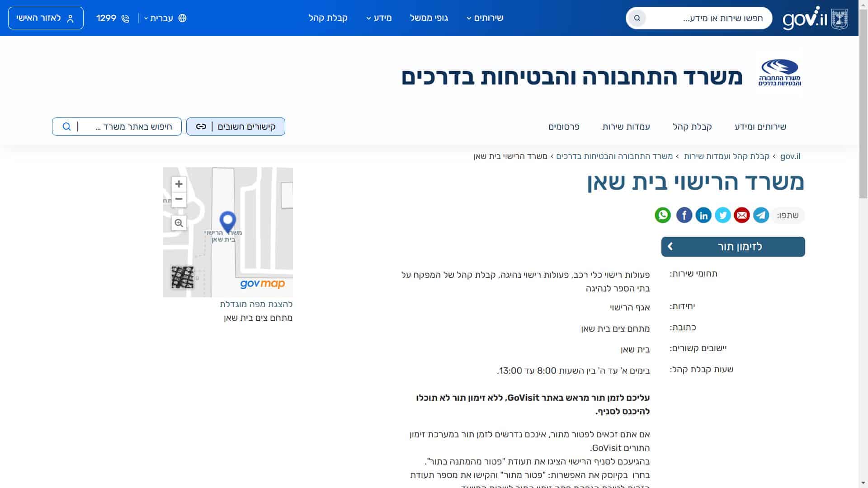Open the עמדות שירות ministry menu tab
Screen dimensions: 868x488
[626, 127]
